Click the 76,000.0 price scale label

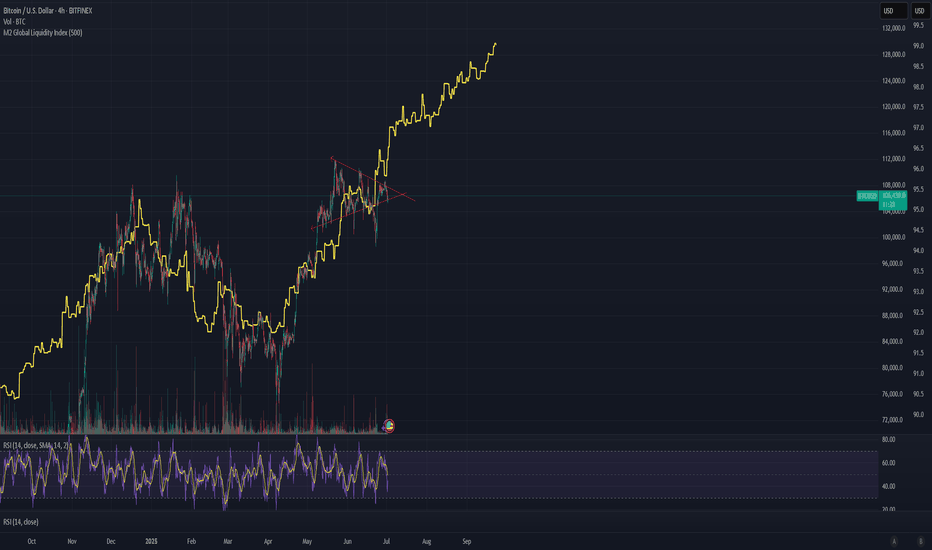(x=893, y=394)
